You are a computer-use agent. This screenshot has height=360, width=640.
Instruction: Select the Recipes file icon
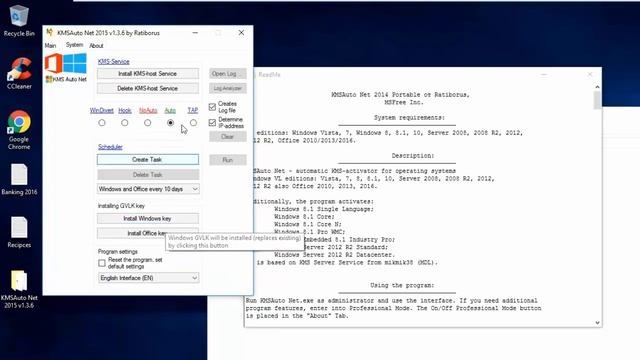point(19,232)
